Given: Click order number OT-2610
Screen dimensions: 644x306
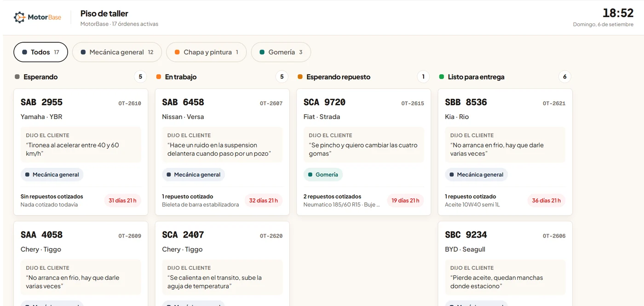Looking at the screenshot, I should [x=130, y=103].
